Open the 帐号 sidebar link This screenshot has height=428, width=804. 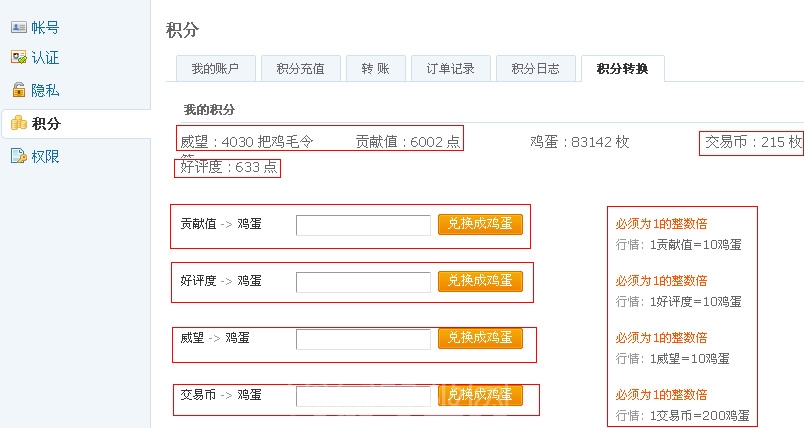coord(45,27)
